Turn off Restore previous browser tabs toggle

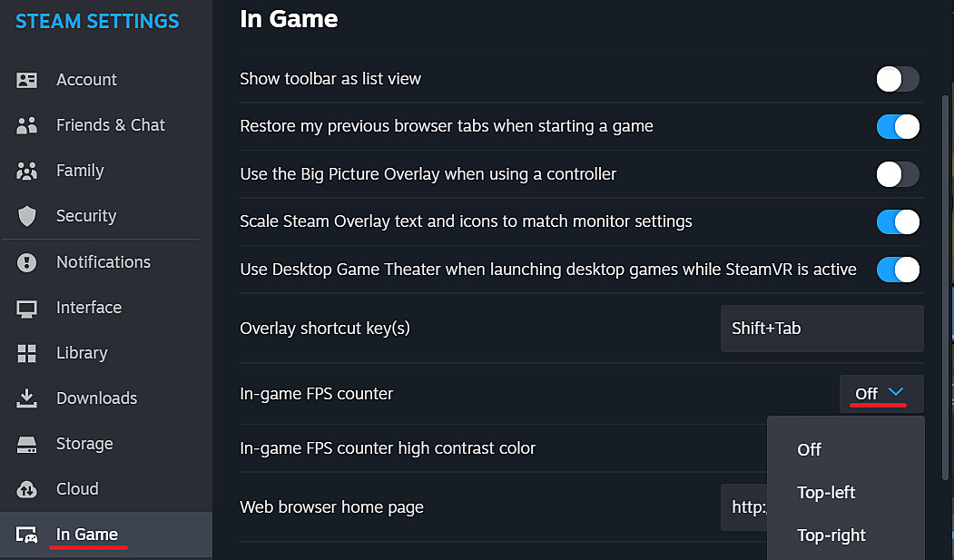[898, 126]
